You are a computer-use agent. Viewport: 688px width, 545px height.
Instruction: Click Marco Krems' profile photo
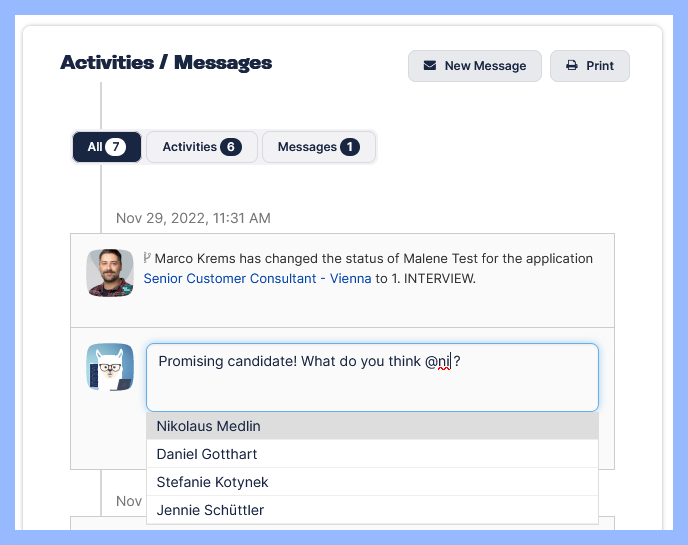pyautogui.click(x=110, y=273)
